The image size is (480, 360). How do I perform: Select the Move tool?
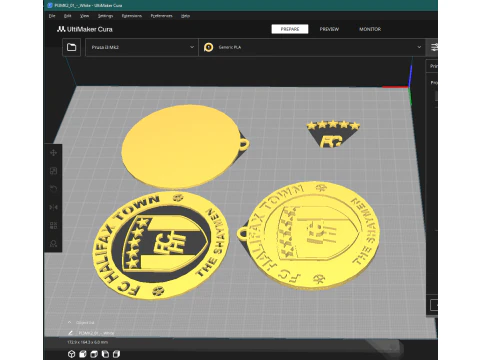coord(53,153)
